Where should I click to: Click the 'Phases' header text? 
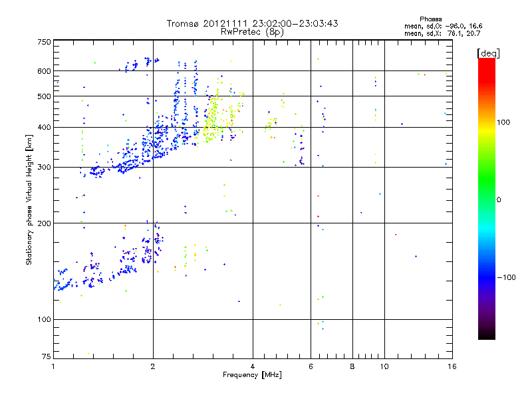(x=430, y=19)
